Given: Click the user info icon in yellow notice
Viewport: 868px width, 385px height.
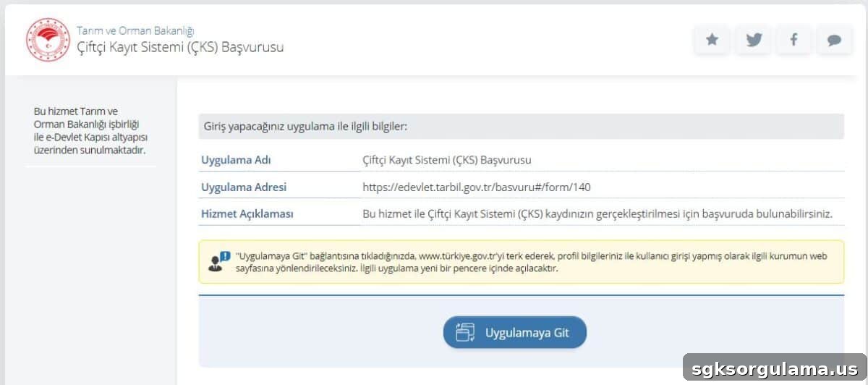Looking at the screenshot, I should [218, 261].
